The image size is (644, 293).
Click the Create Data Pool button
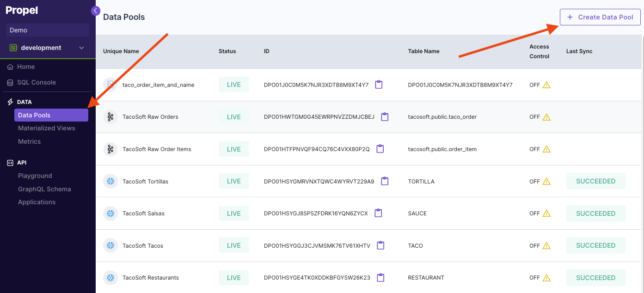coord(600,17)
